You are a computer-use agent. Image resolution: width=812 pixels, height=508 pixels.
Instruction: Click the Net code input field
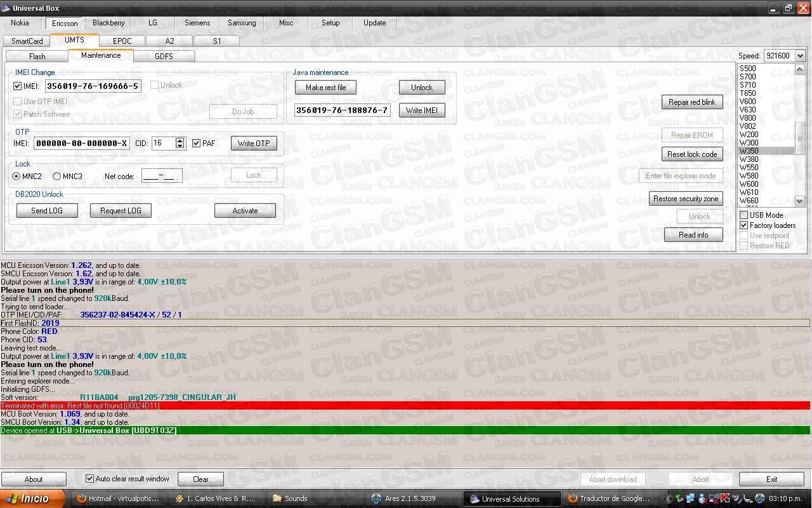pyautogui.click(x=162, y=176)
